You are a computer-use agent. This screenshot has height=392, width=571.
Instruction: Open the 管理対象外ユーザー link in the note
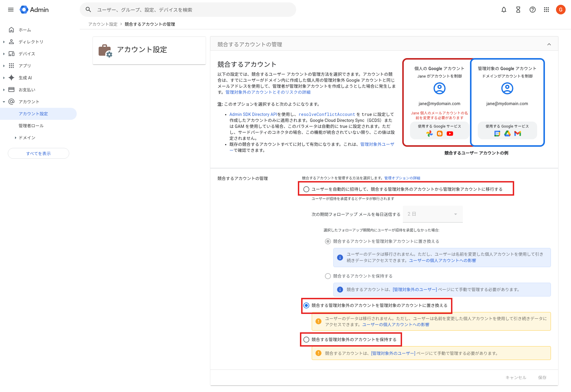377,144
